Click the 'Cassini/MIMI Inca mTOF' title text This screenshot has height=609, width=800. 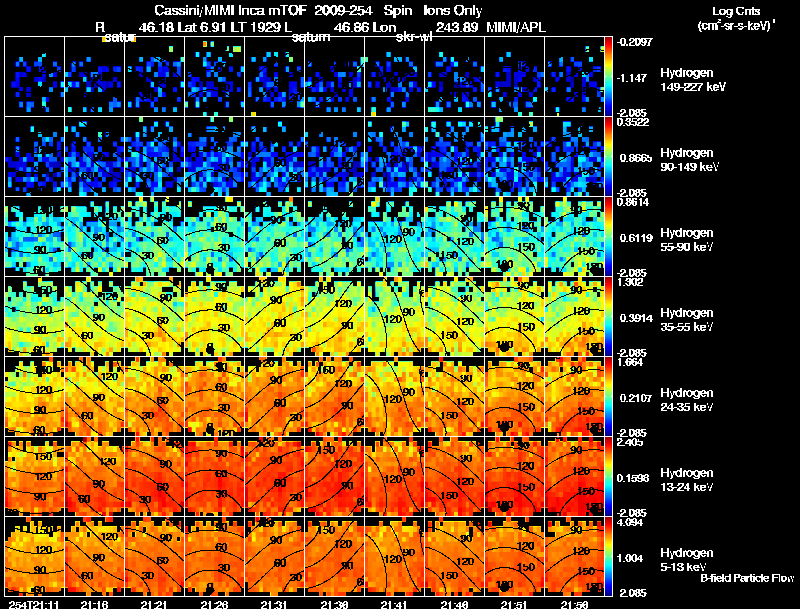point(230,10)
